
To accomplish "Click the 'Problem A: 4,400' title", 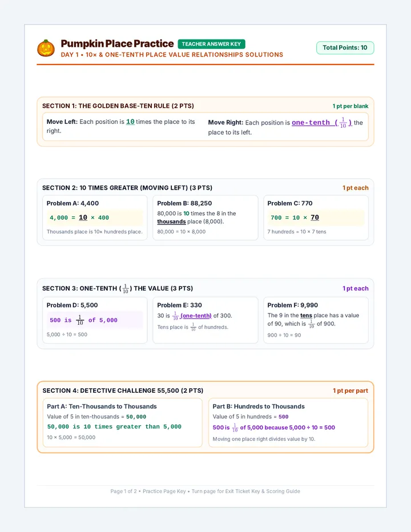I will point(72,203).
